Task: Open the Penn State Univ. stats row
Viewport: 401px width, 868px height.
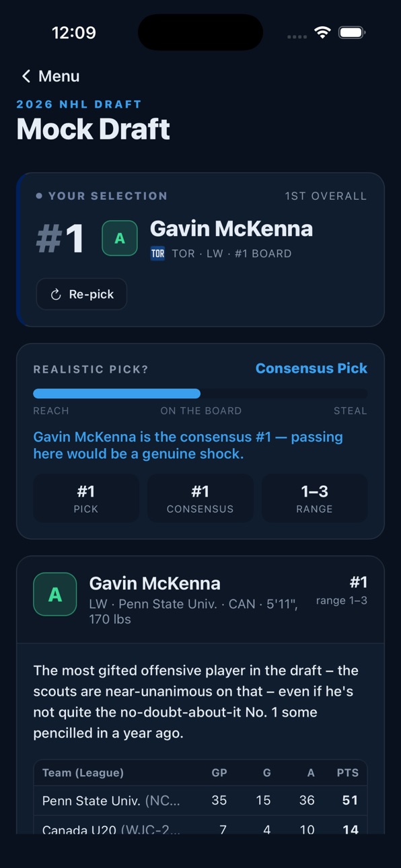Action: coord(200,801)
